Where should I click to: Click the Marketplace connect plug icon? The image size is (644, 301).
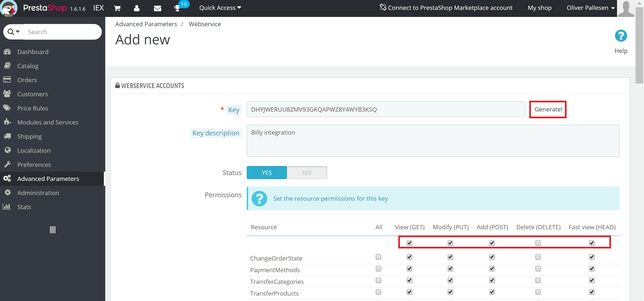click(x=383, y=7)
